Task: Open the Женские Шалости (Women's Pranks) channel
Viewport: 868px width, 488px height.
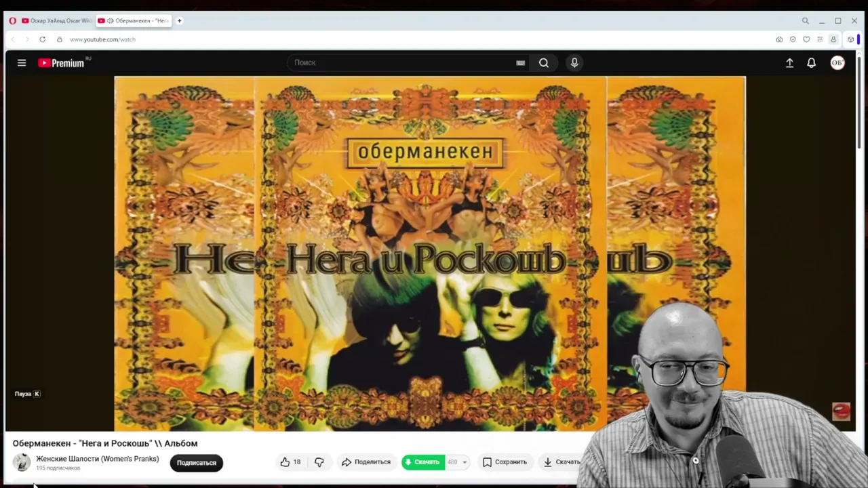Action: tap(98, 459)
